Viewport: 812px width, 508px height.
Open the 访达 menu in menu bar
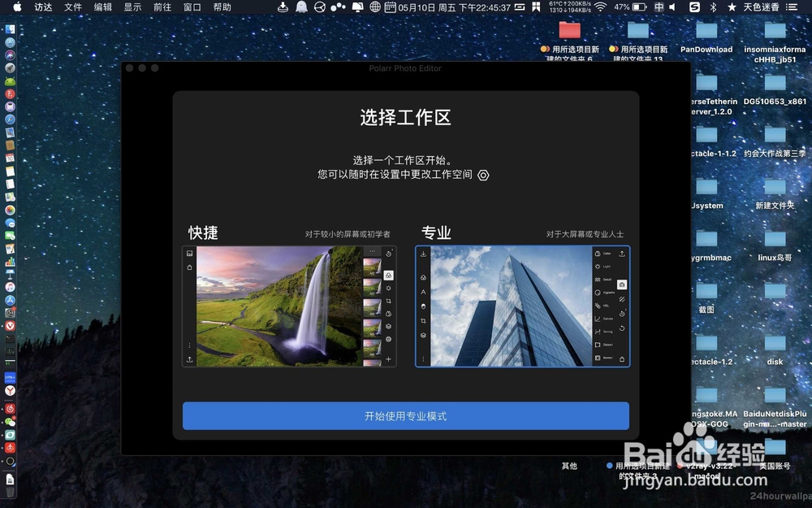(43, 7)
